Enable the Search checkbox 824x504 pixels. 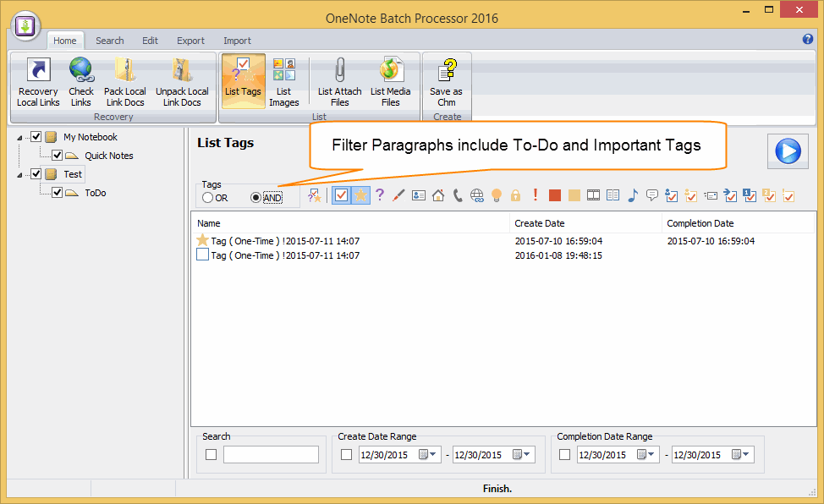point(211,455)
